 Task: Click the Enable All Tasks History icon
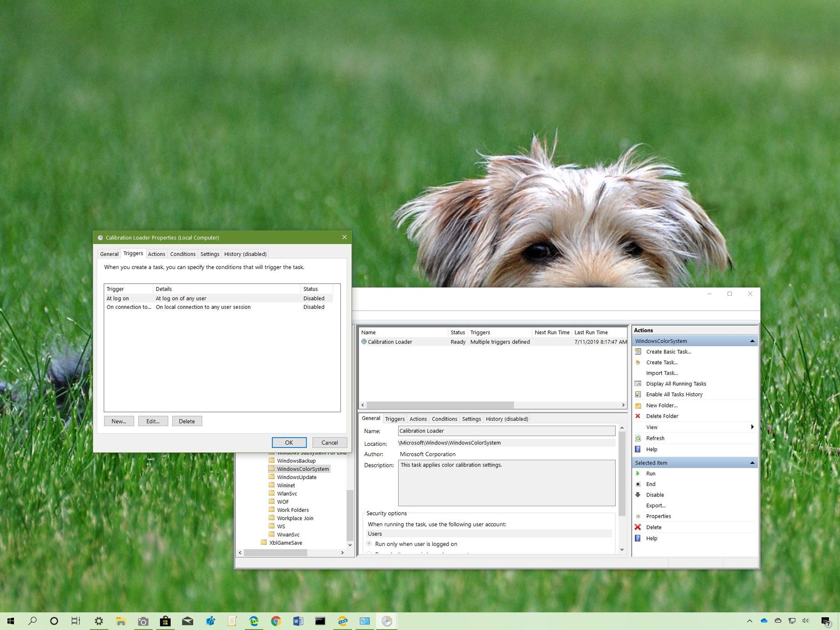point(639,394)
